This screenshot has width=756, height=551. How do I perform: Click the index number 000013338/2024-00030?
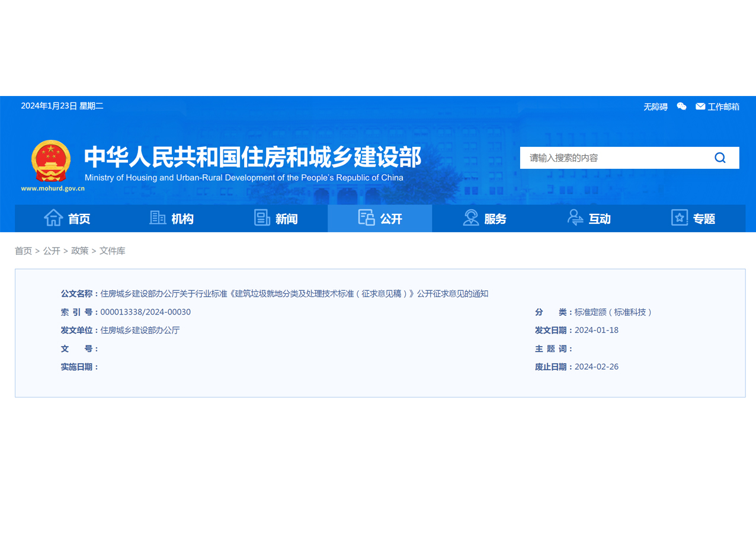(146, 312)
